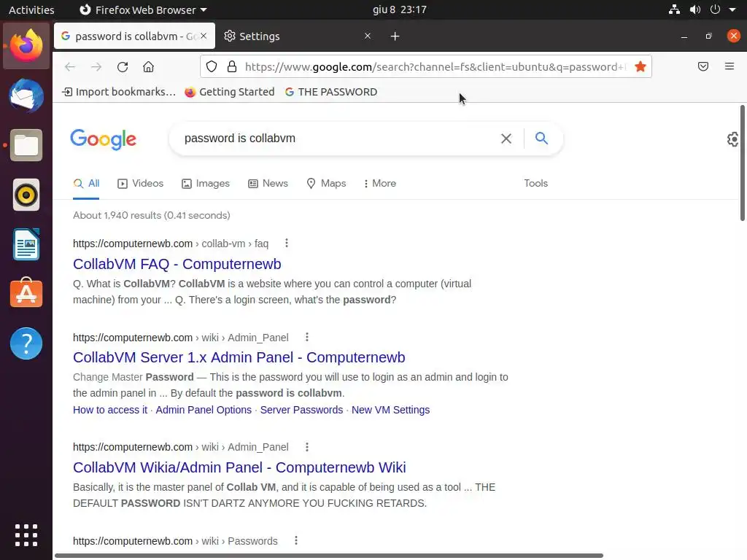The width and height of the screenshot is (747, 560).
Task: Follow the 'Server Passwords' sitelink
Action: tap(301, 410)
